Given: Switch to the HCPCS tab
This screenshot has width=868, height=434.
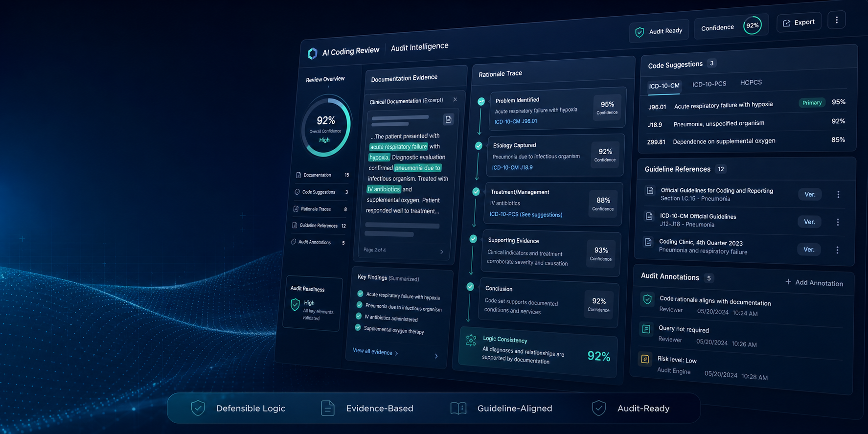Looking at the screenshot, I should (751, 82).
